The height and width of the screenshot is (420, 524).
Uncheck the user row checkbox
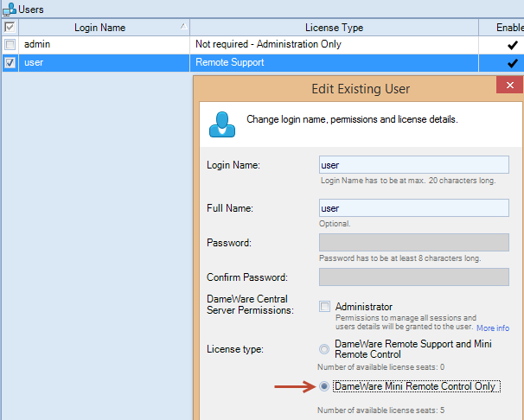pos(10,63)
